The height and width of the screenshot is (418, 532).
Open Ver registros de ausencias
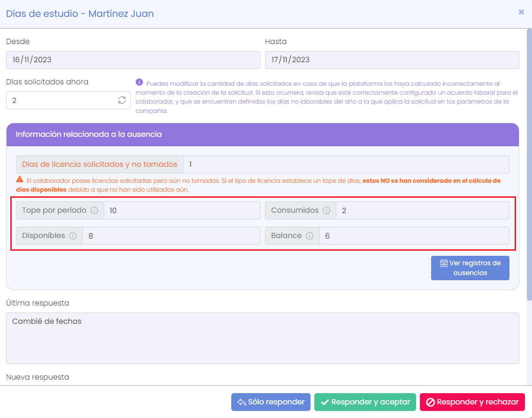click(470, 268)
